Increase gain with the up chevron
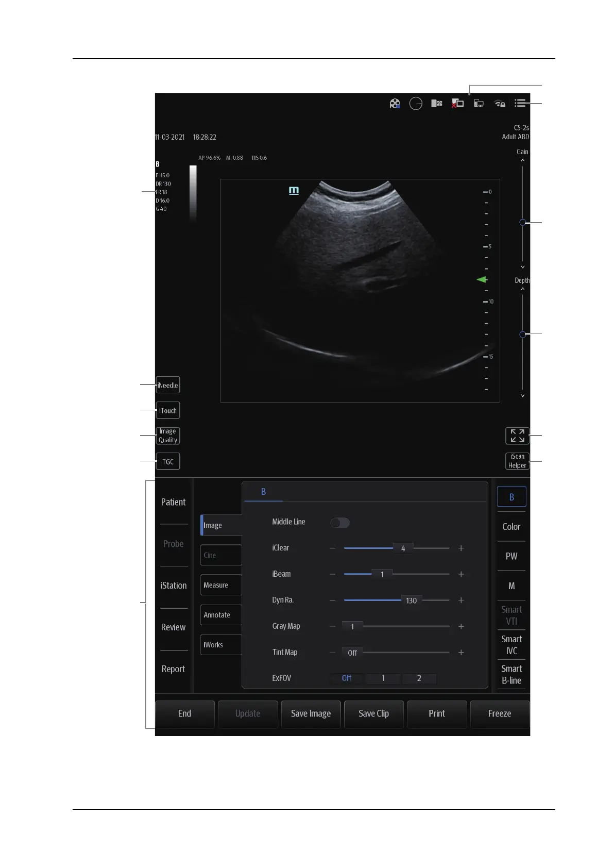Image resolution: width=613 pixels, height=868 pixels. click(x=522, y=160)
